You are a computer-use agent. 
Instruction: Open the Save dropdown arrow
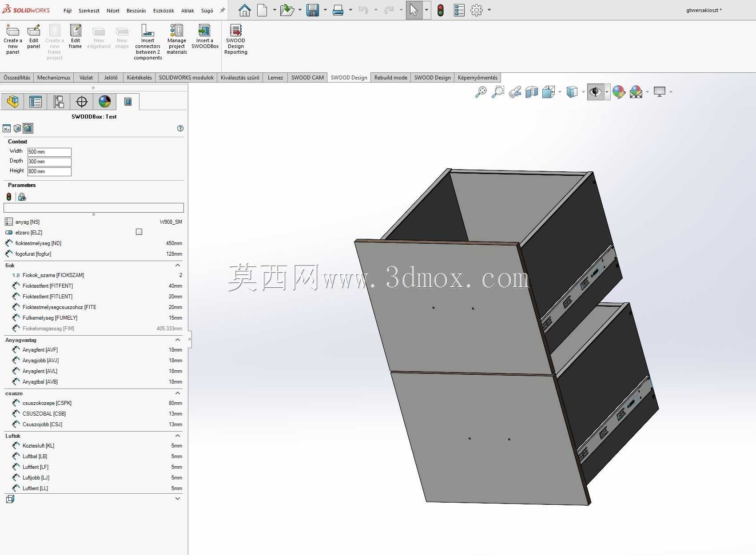click(x=325, y=10)
